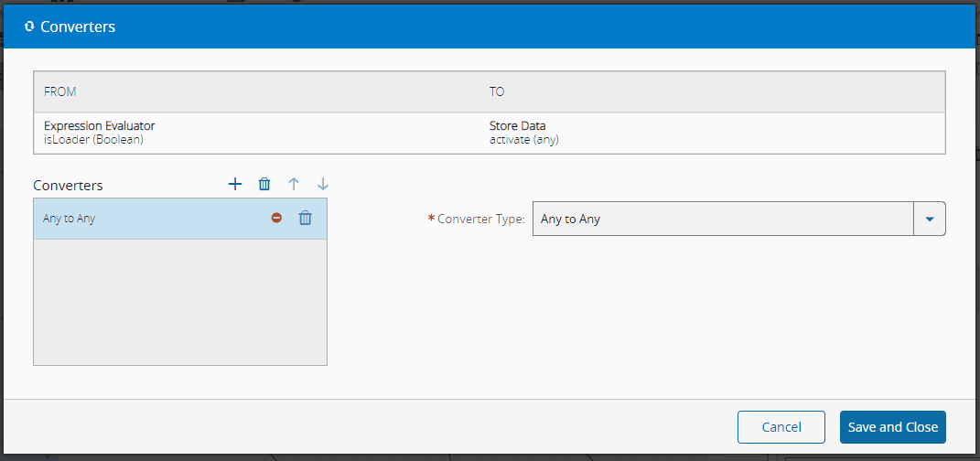Click empty area of the converters list
The image size is (980, 461).
coord(179,302)
